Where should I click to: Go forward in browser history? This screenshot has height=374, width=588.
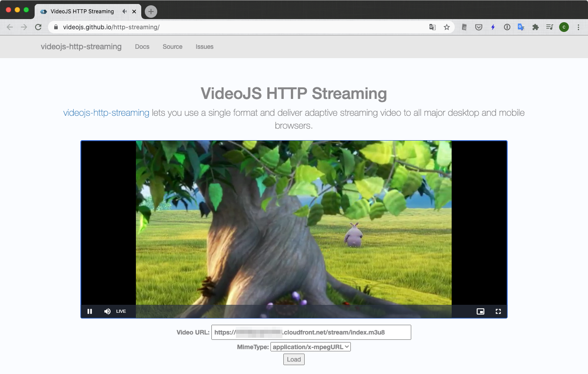24,27
